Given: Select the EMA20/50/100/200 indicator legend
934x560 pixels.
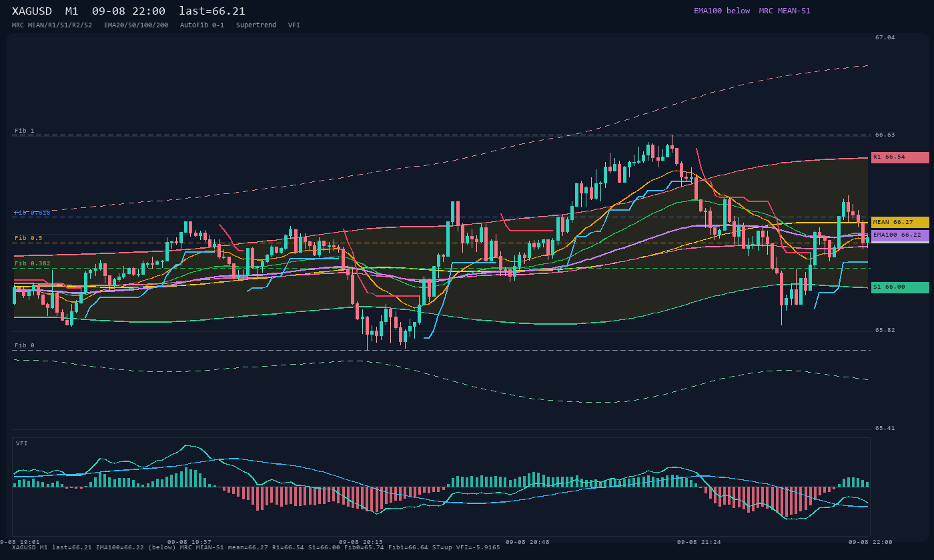Looking at the screenshot, I should click(136, 25).
